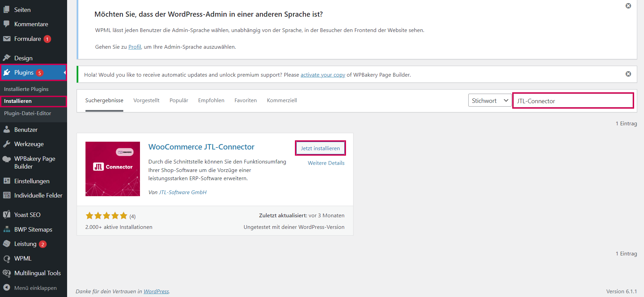This screenshot has height=297, width=644.
Task: Click the Kommentare speech bubble icon
Action: [x=6, y=24]
